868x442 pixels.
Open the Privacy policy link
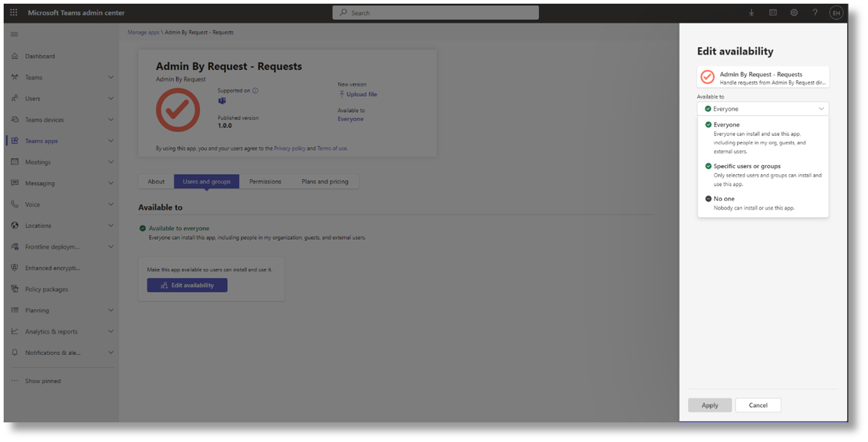[290, 148]
